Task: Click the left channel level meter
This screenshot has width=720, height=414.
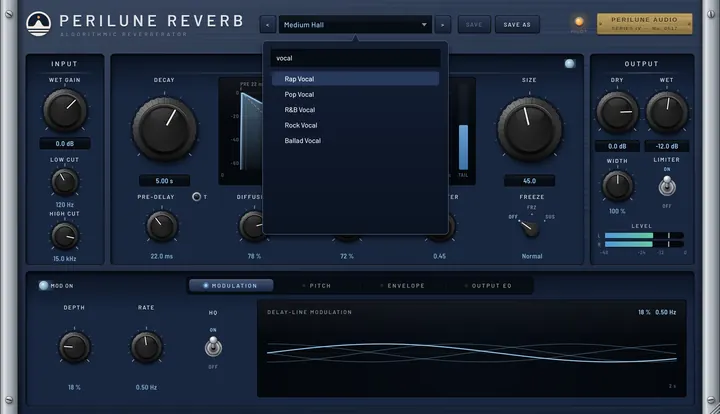Action: click(x=644, y=235)
